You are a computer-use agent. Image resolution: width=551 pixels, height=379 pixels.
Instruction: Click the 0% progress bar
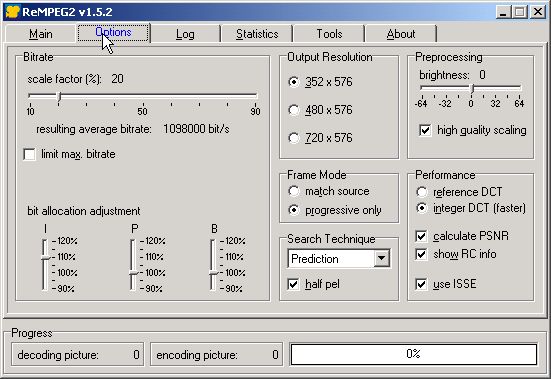414,354
